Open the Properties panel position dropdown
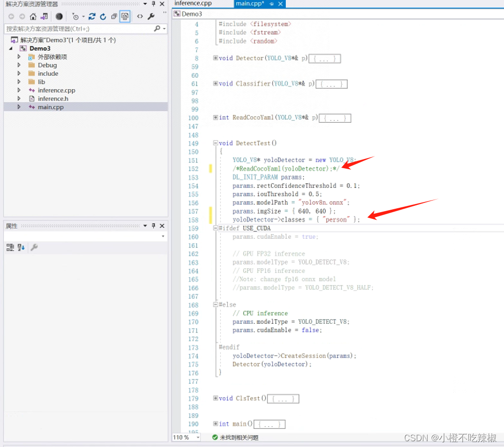Viewport: 504px width, 447px height. pyautogui.click(x=145, y=226)
